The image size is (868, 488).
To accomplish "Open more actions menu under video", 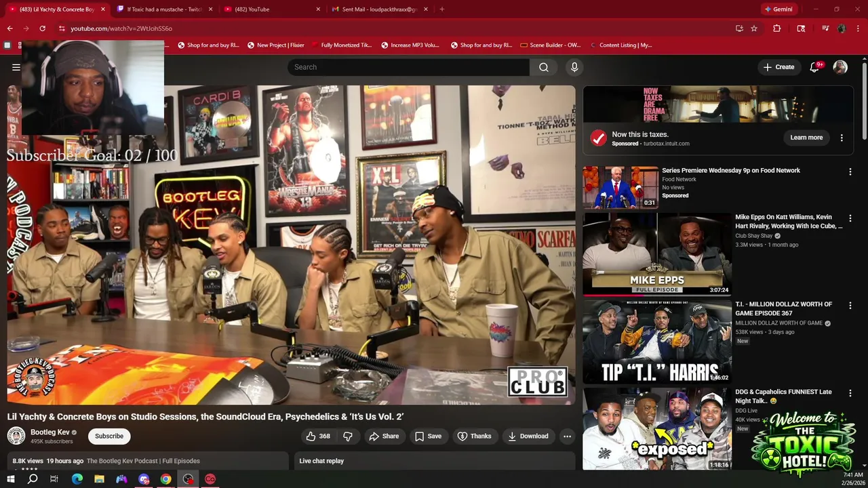I will (568, 436).
